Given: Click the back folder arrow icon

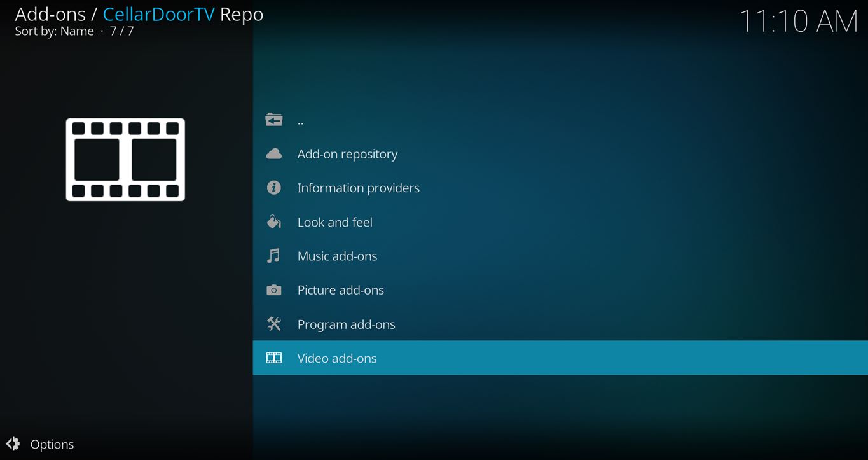Looking at the screenshot, I should pyautogui.click(x=274, y=120).
